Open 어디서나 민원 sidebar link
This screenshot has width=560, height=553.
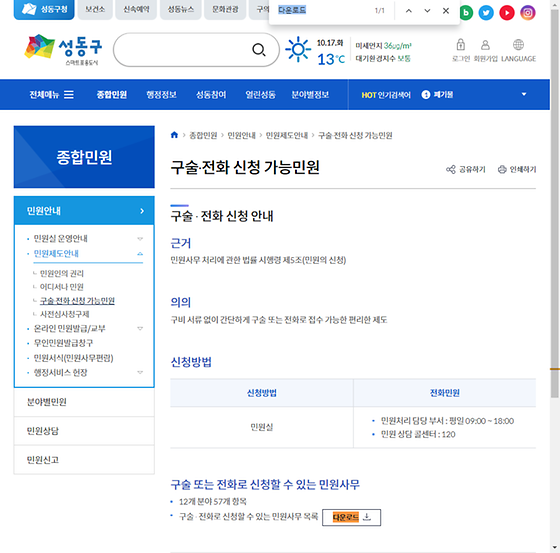tap(62, 287)
